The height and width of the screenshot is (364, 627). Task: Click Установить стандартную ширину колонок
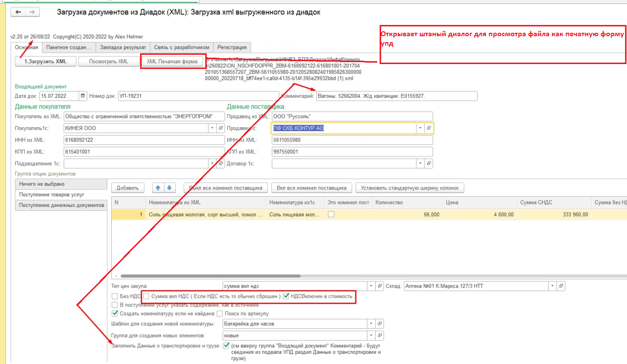[410, 187]
